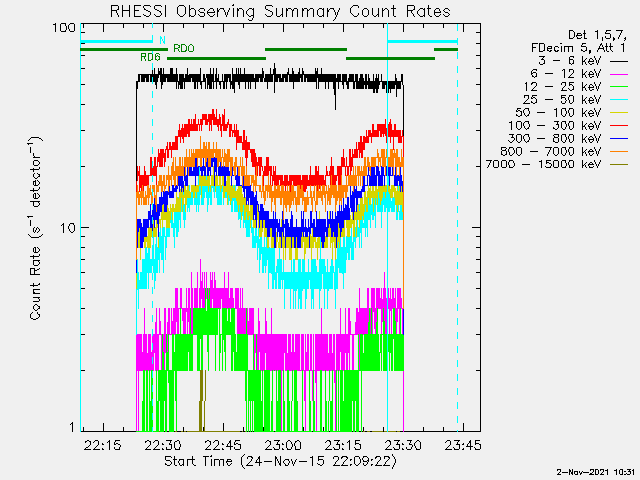The width and height of the screenshot is (640, 480).
Task: Click the 22:15 tick label on time axis
Action: point(102,445)
